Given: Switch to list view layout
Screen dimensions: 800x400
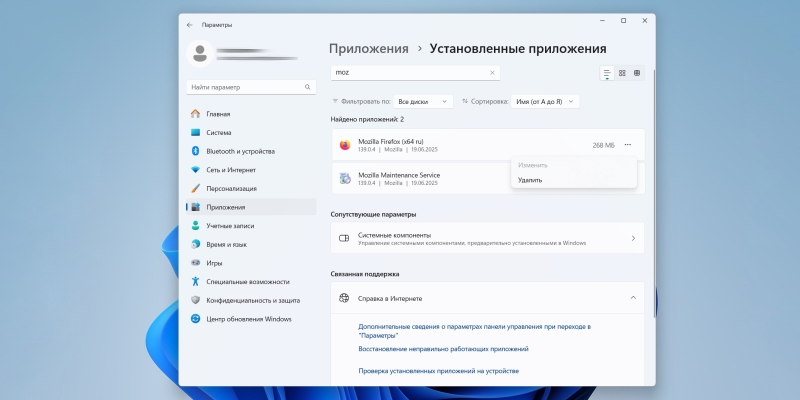Looking at the screenshot, I should pyautogui.click(x=607, y=73).
